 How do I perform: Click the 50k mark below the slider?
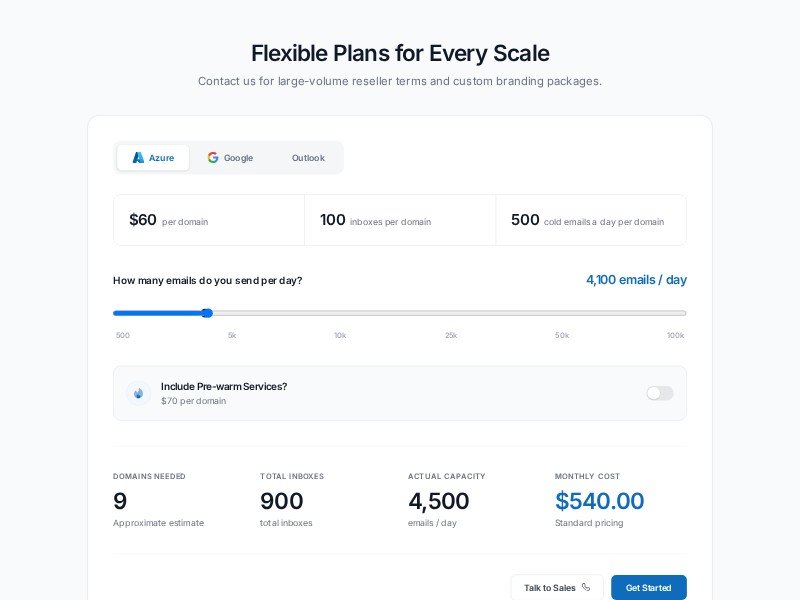[562, 335]
